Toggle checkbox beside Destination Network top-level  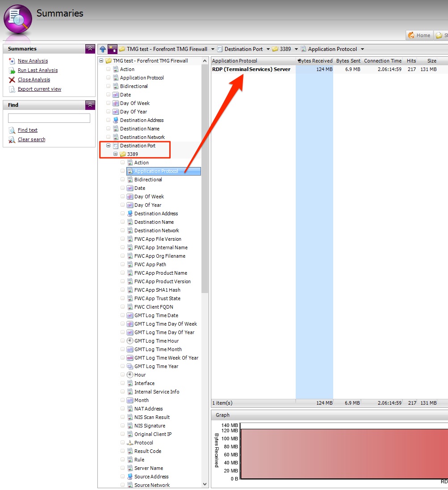tap(109, 137)
